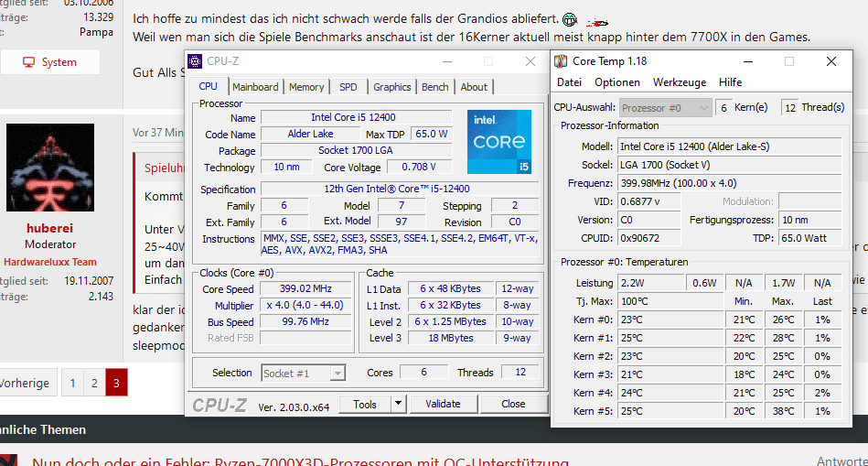Click the Package value Socket 1700 LGA
The width and height of the screenshot is (868, 466).
point(356,151)
